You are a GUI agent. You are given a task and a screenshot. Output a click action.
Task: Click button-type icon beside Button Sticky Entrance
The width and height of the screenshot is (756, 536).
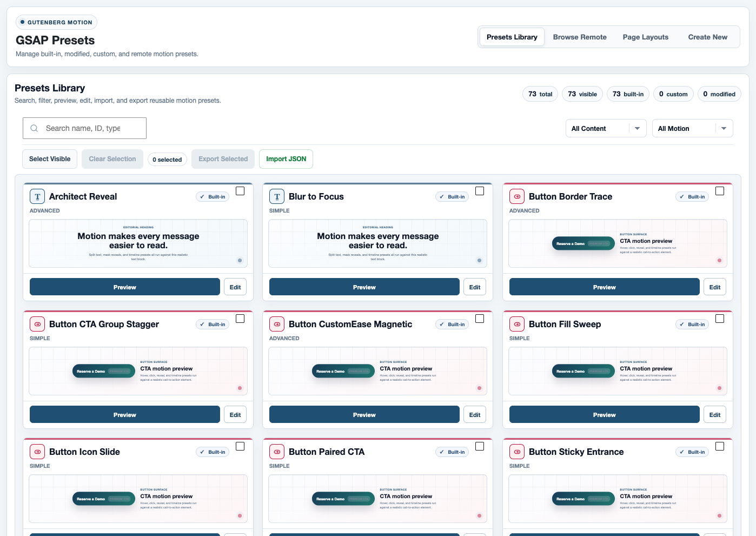[x=517, y=452]
